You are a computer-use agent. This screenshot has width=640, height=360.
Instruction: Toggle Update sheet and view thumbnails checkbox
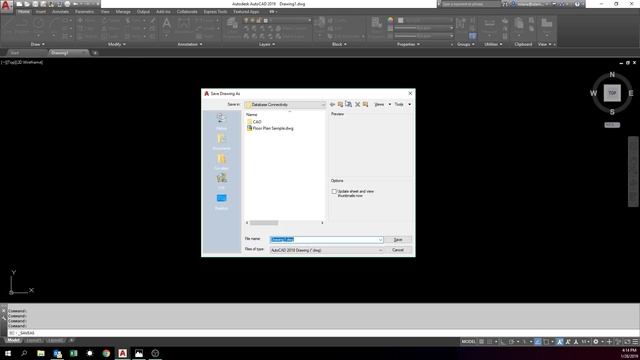334,191
